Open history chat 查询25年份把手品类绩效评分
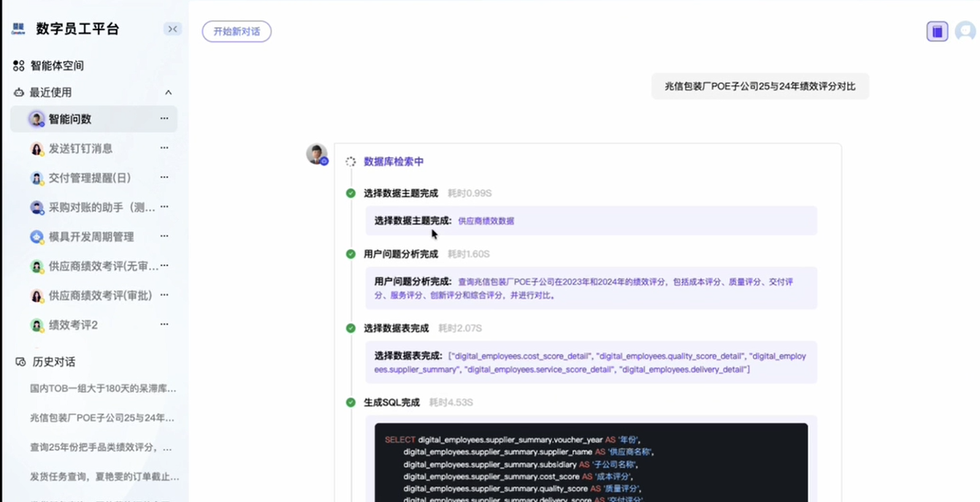This screenshot has height=502, width=980. (101, 447)
